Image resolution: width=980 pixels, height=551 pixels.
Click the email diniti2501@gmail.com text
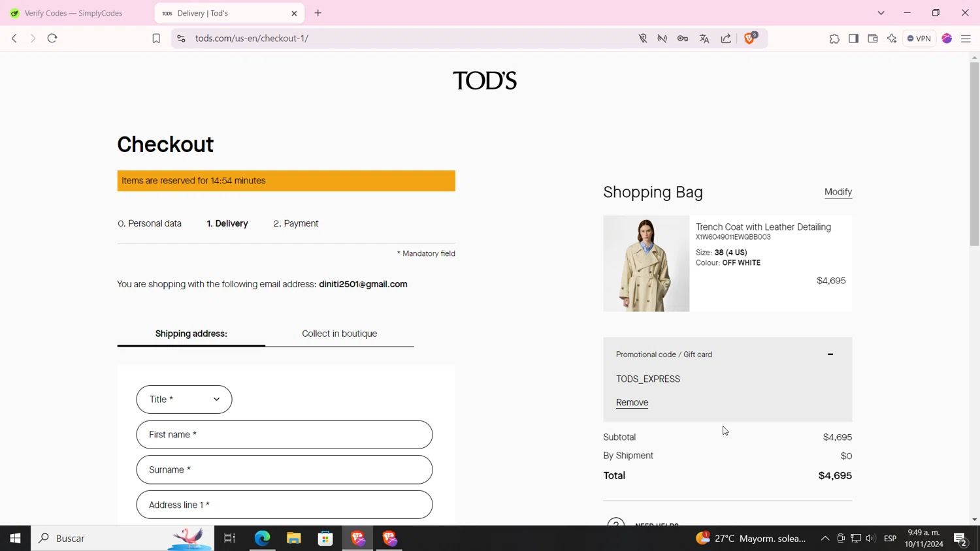363,285
